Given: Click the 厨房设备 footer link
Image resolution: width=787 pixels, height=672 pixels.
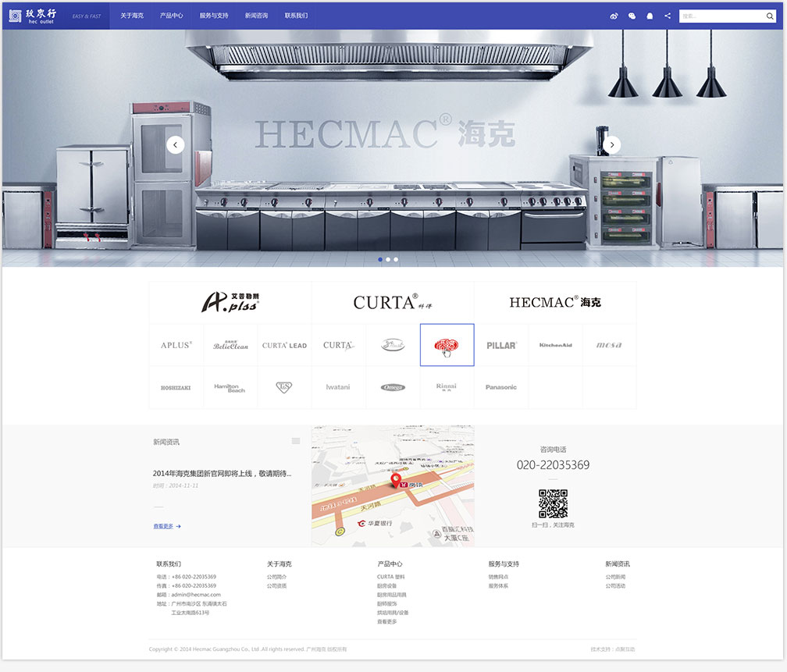Looking at the screenshot, I should click(x=387, y=586).
